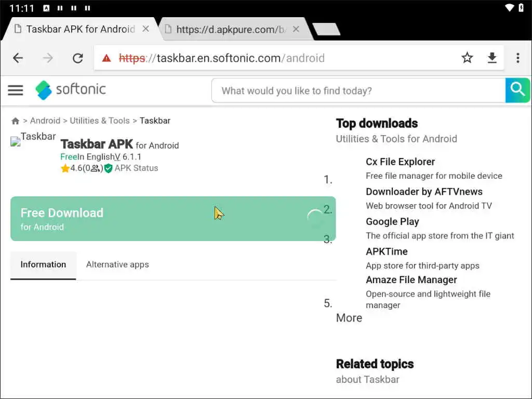Click the browser forward arrow
Screen dimensions: 532x399
pyautogui.click(x=48, y=58)
